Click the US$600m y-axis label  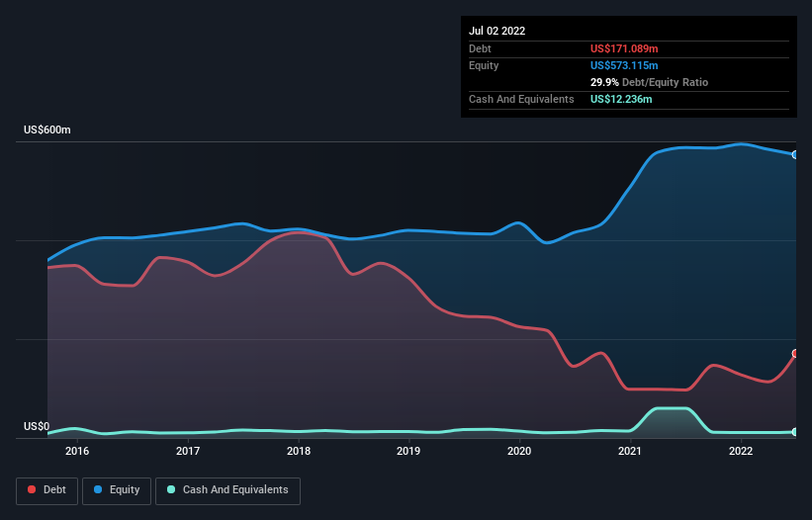(47, 130)
